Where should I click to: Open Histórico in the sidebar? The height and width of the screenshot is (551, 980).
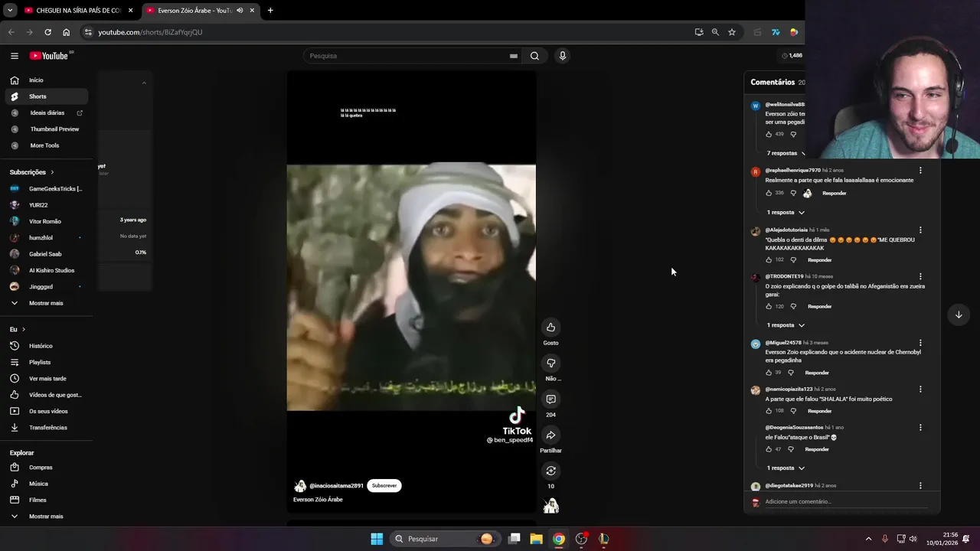coord(46,346)
